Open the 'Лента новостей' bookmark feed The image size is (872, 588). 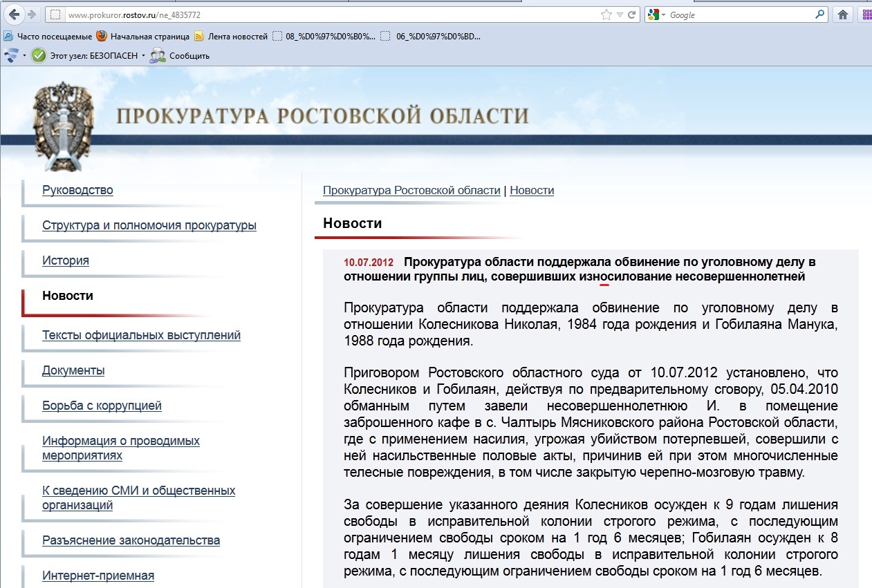232,37
